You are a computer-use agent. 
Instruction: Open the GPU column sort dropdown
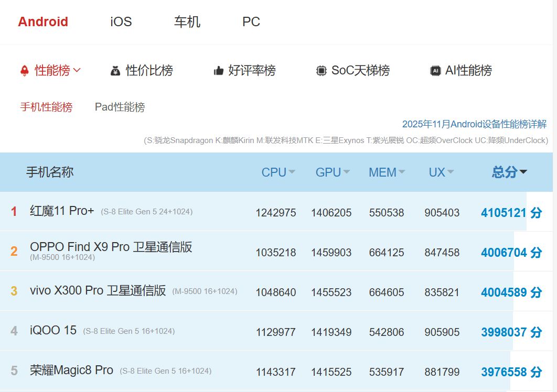[347, 171]
